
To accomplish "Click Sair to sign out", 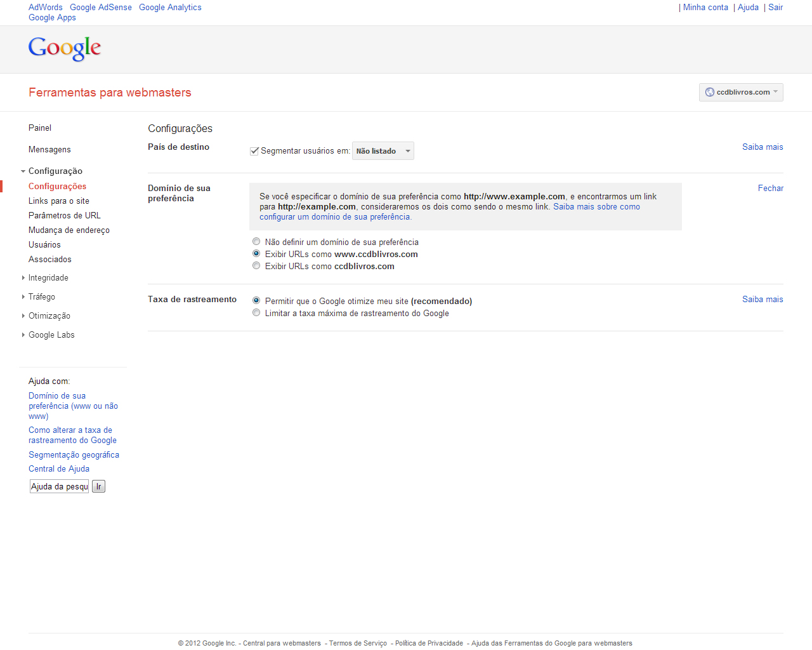I will click(775, 8).
